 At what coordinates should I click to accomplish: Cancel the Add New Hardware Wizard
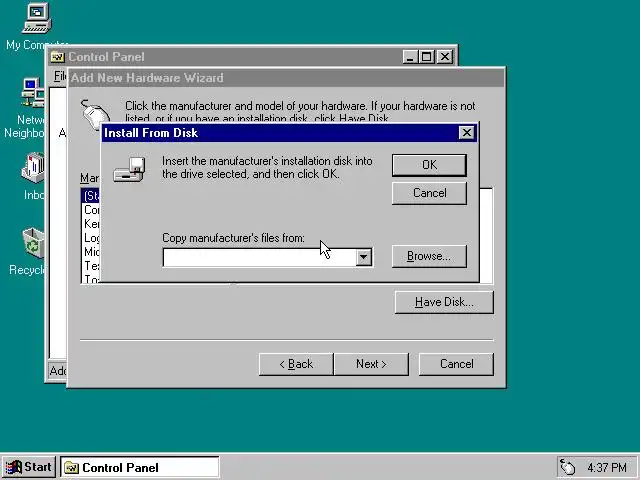456,364
